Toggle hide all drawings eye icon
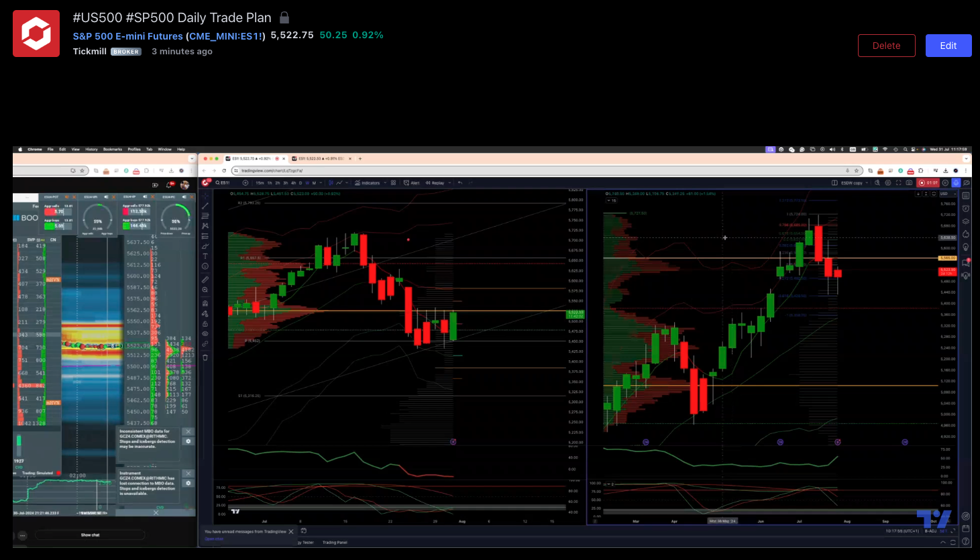This screenshot has height=560, width=980. tap(205, 333)
